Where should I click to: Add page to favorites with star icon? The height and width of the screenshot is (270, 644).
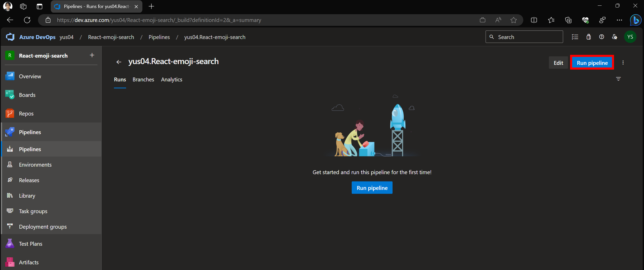[513, 20]
